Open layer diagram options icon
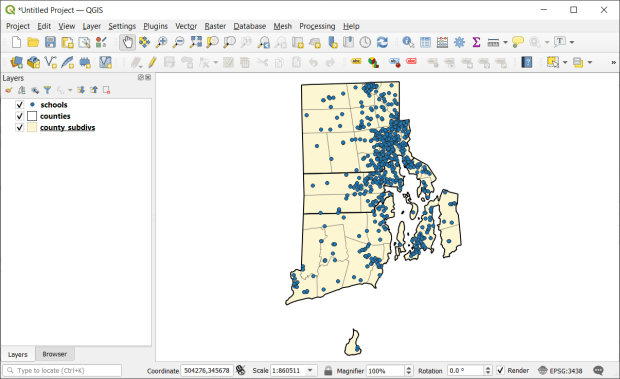 373,62
